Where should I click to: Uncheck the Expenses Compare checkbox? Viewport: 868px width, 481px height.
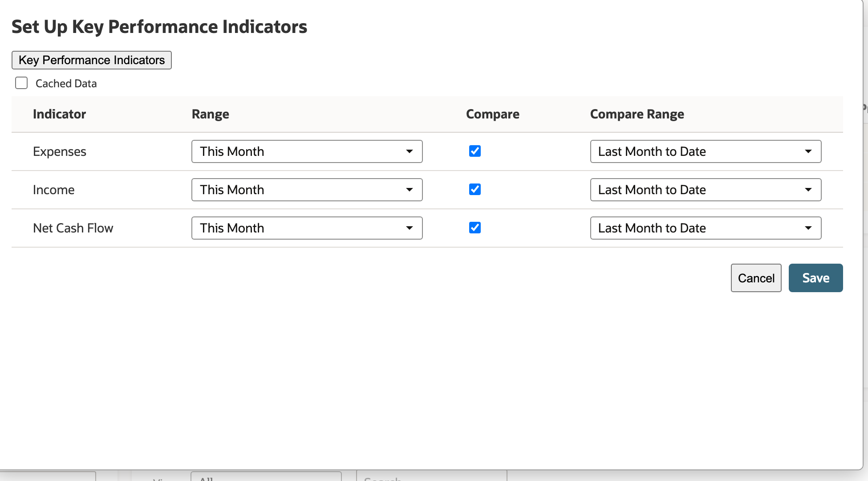click(x=475, y=151)
